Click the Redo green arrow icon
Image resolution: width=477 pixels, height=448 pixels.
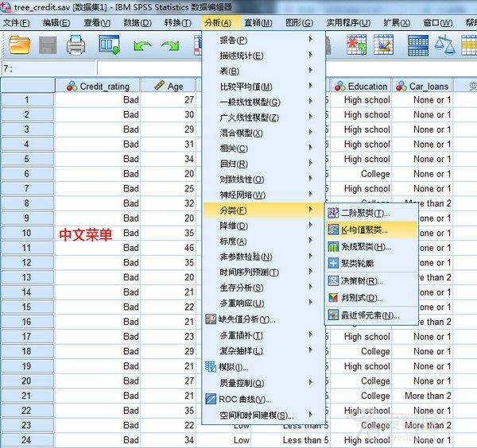click(170, 46)
